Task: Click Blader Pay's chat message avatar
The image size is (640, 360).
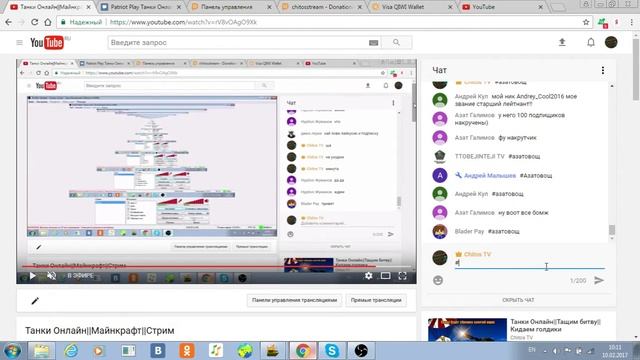Action: (x=440, y=231)
